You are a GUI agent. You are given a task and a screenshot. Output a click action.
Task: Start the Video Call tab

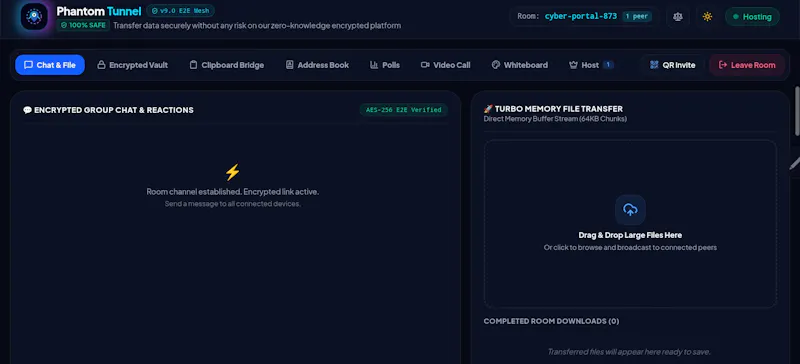445,65
